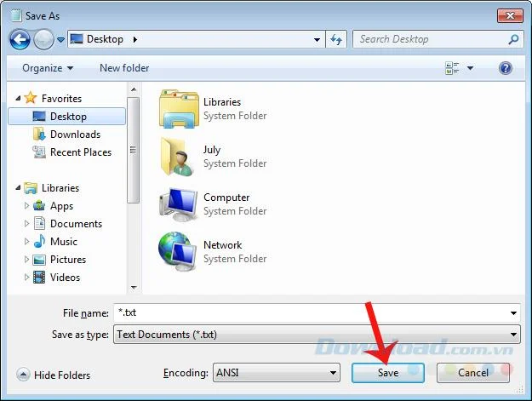The width and height of the screenshot is (532, 401).
Task: Open the Save as type combo box
Action: [317, 335]
